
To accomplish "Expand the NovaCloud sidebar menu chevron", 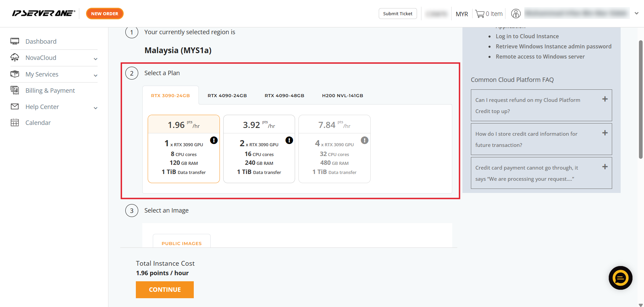I will [96, 59].
